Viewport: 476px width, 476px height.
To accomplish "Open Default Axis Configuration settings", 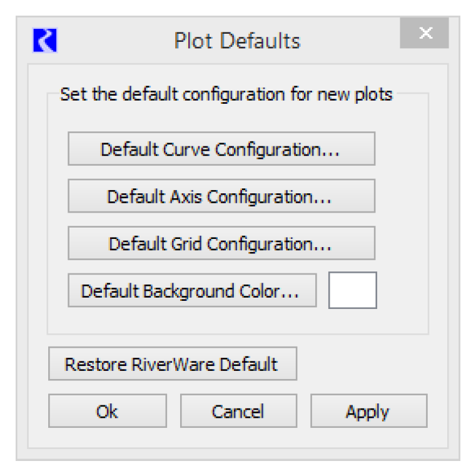I will point(221,196).
